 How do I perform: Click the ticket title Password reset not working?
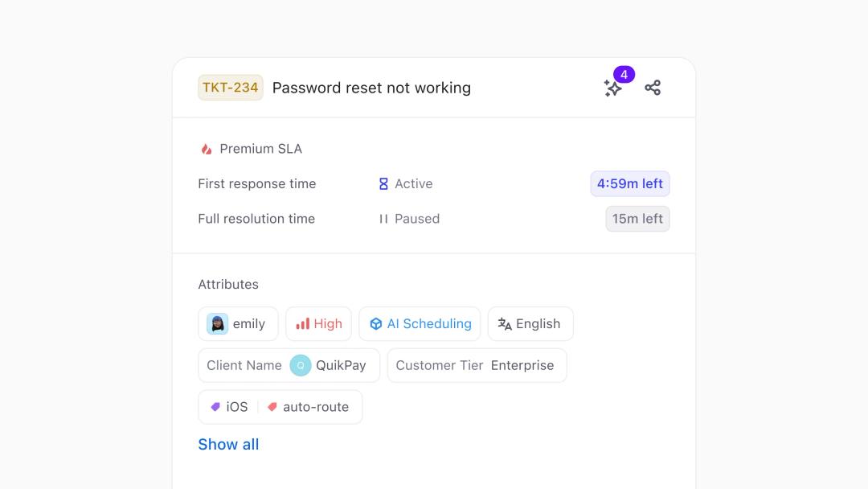tap(371, 88)
